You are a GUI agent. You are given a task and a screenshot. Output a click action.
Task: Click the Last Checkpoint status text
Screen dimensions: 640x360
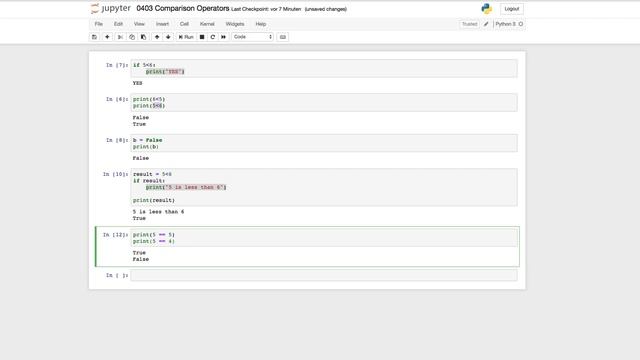[x=266, y=9]
